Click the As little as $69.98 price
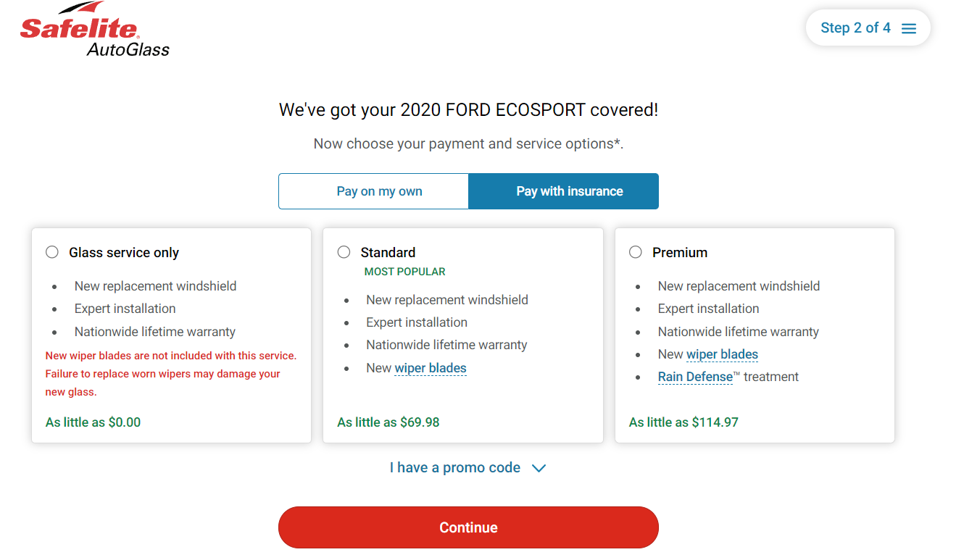The image size is (964, 560). pos(388,422)
